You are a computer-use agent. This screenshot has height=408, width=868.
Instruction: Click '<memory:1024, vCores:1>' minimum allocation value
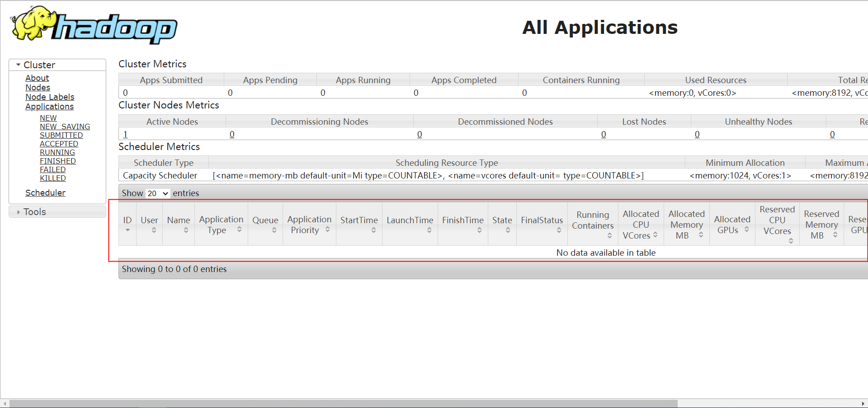[740, 175]
